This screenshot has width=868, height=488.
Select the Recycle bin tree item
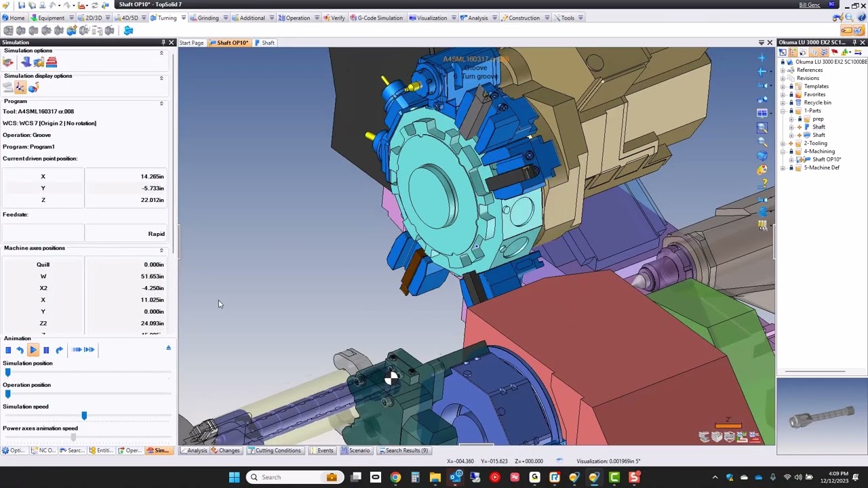pos(817,102)
